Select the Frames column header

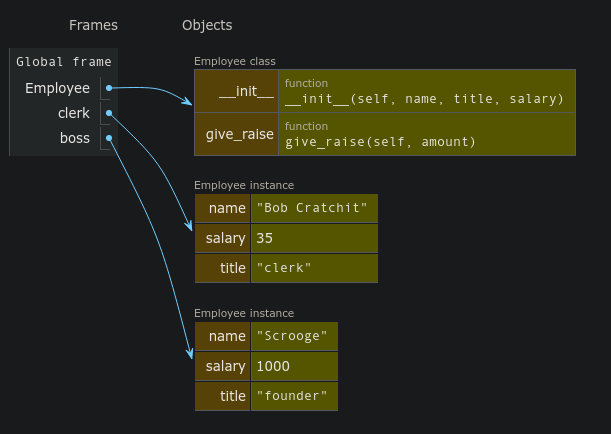(93, 25)
